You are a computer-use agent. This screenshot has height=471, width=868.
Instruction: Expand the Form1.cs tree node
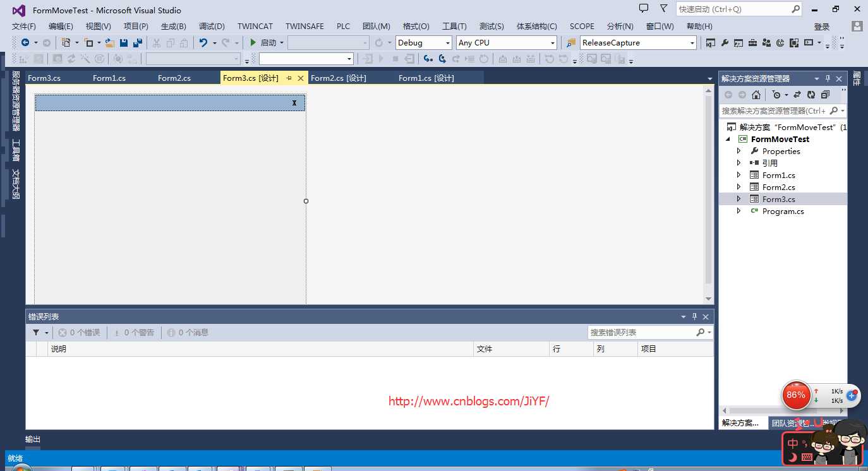pyautogui.click(x=738, y=175)
